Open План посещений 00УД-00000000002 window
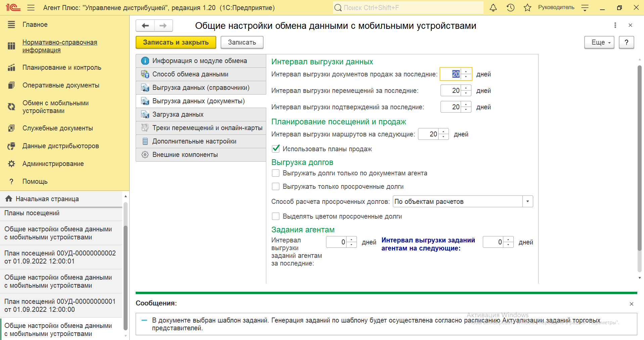644x340 pixels. (x=61, y=257)
